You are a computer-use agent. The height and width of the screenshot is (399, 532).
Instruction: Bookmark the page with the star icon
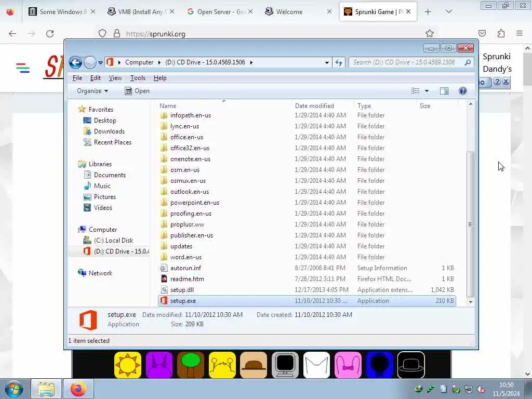[430, 34]
